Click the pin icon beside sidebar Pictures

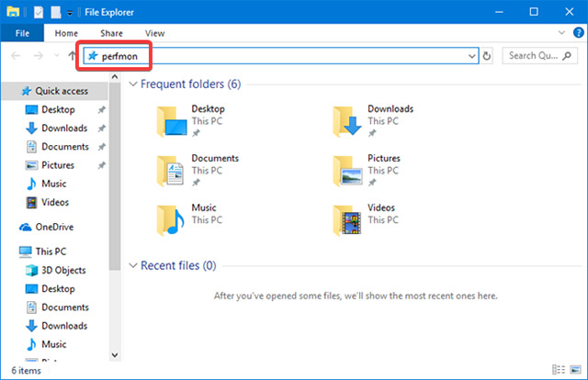tap(102, 165)
